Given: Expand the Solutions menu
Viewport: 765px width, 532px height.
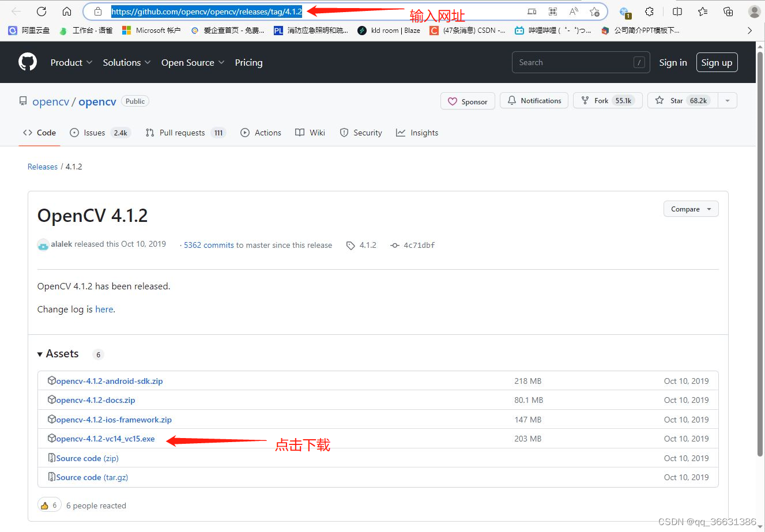Looking at the screenshot, I should pos(127,62).
